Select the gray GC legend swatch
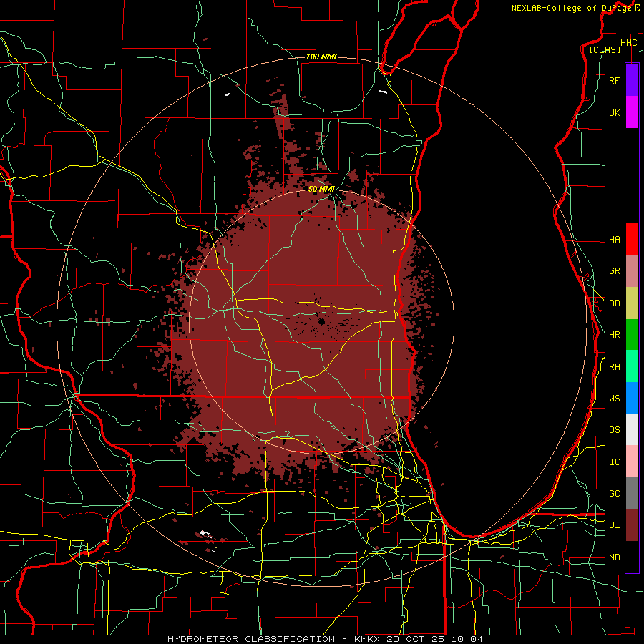This screenshot has height=644, width=644. (x=632, y=493)
